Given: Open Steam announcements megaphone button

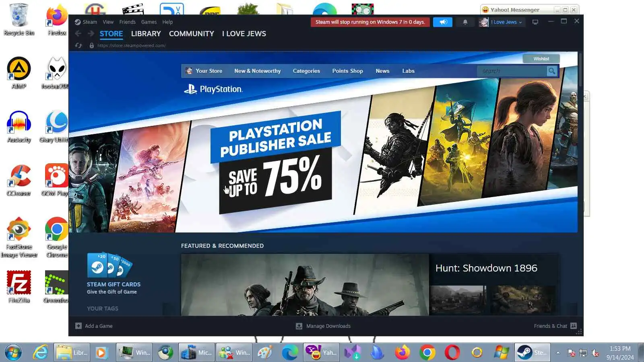Looking at the screenshot, I should coord(443,22).
